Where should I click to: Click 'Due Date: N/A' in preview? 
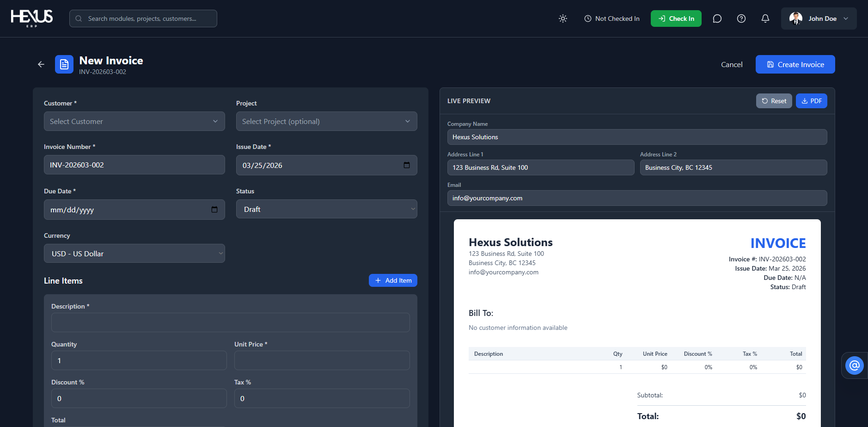tap(785, 278)
